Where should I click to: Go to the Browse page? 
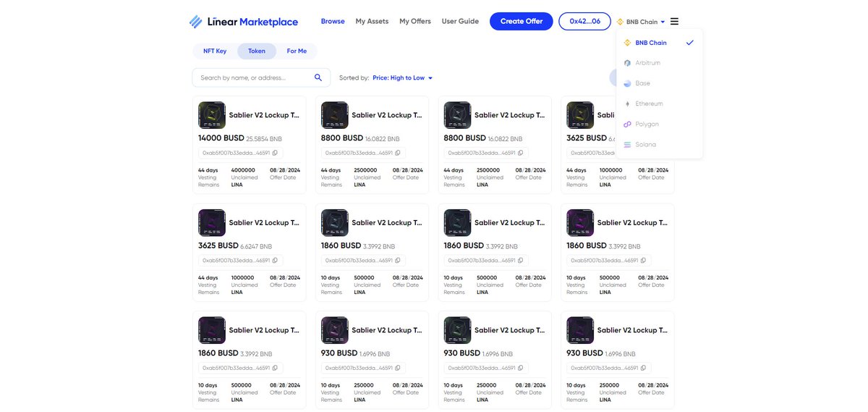click(333, 21)
